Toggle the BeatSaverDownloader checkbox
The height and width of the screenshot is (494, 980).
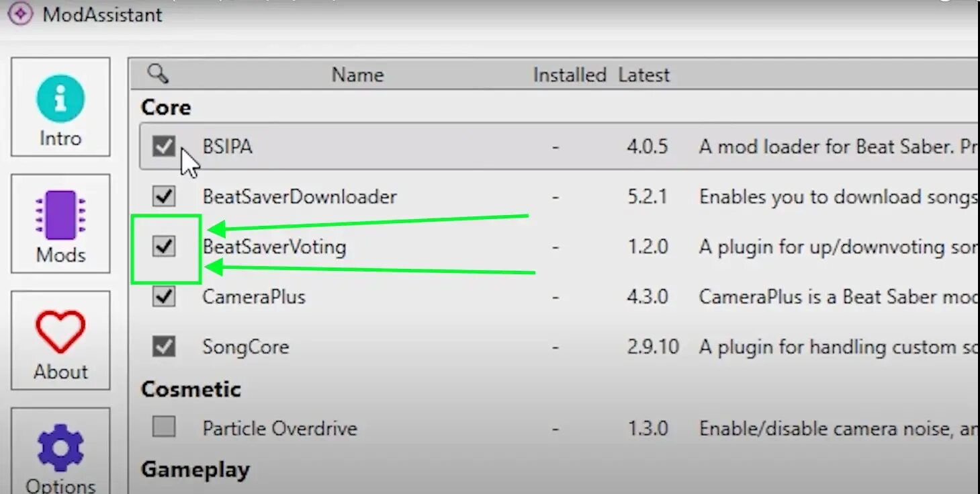tap(164, 196)
